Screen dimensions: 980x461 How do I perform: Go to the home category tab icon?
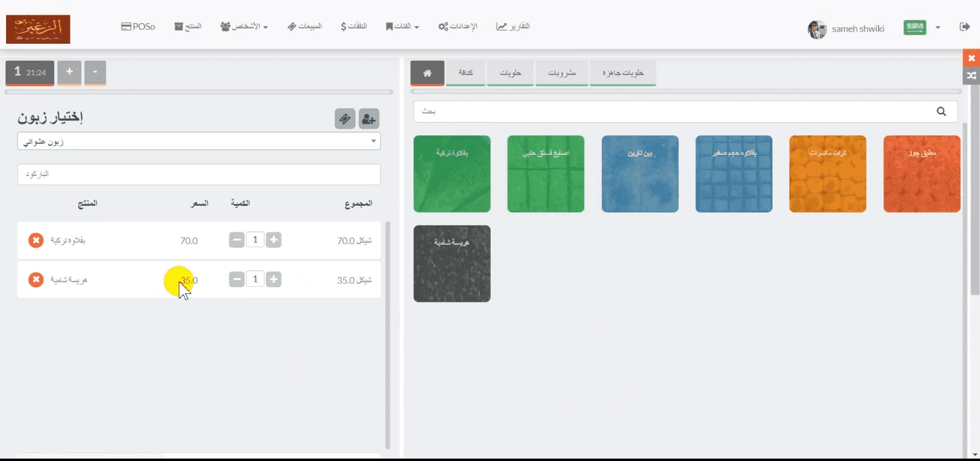(x=427, y=73)
